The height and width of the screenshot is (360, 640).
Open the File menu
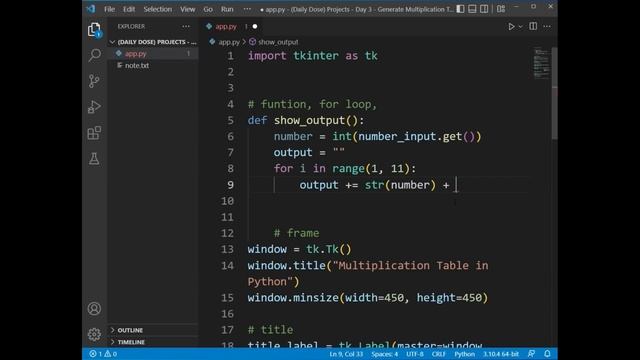coord(109,9)
